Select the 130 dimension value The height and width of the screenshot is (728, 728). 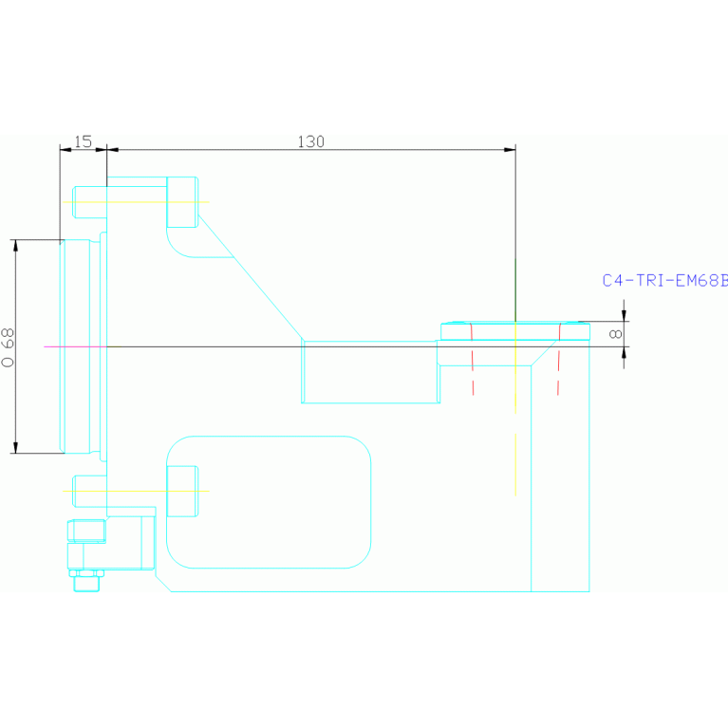[x=310, y=141]
